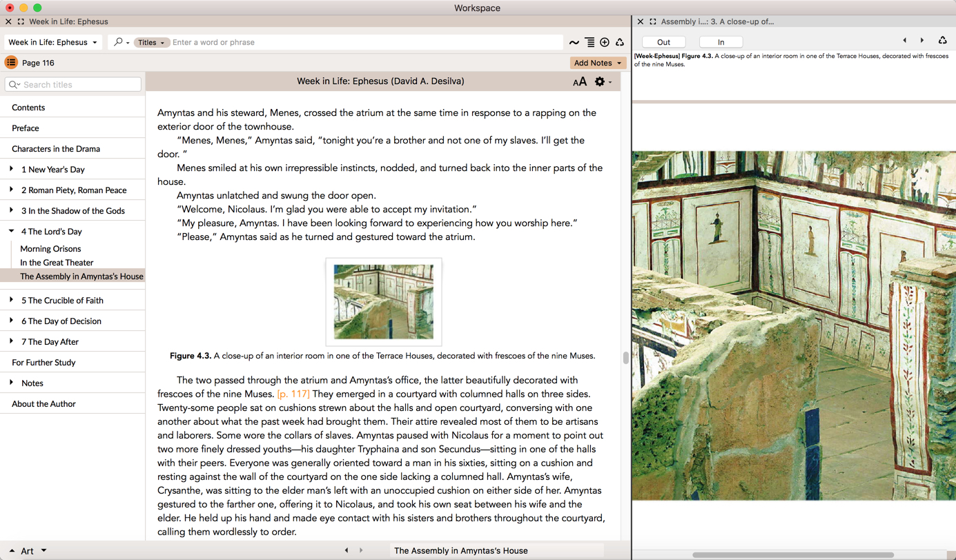Open the search magnifier options
Screen dimensions: 956x560
(121, 42)
